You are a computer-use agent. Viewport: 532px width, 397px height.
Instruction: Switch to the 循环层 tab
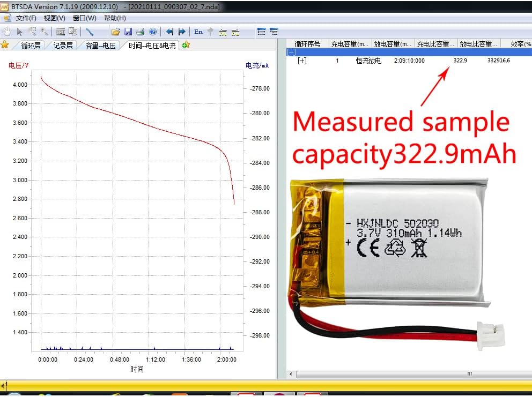31,46
